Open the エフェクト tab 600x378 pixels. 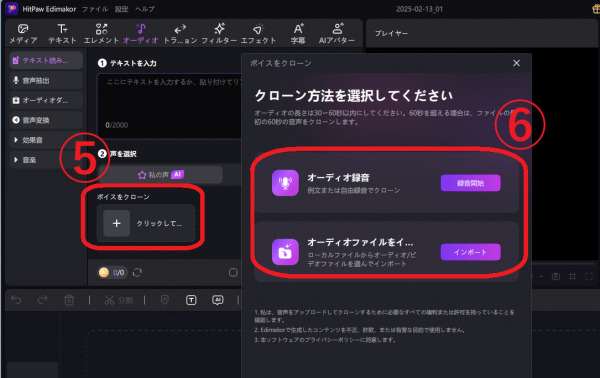click(x=258, y=34)
